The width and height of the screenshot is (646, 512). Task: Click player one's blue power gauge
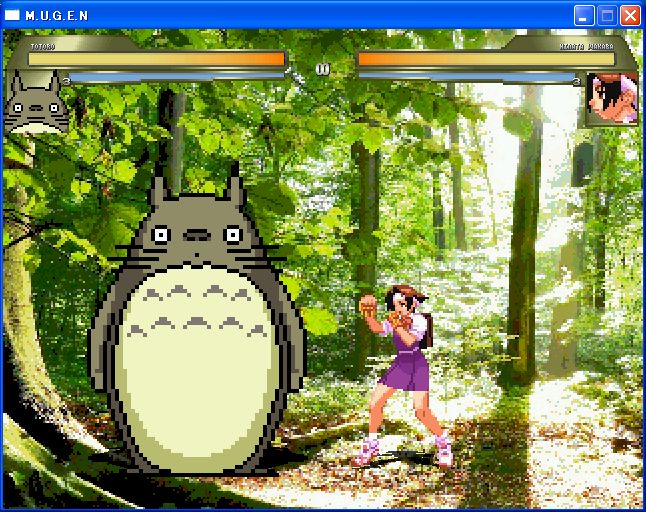pyautogui.click(x=176, y=76)
